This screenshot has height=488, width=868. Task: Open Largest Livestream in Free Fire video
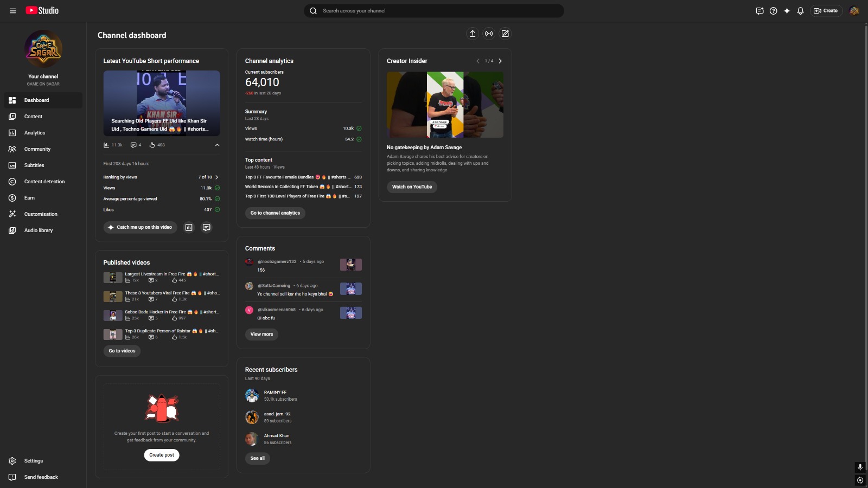(x=162, y=277)
